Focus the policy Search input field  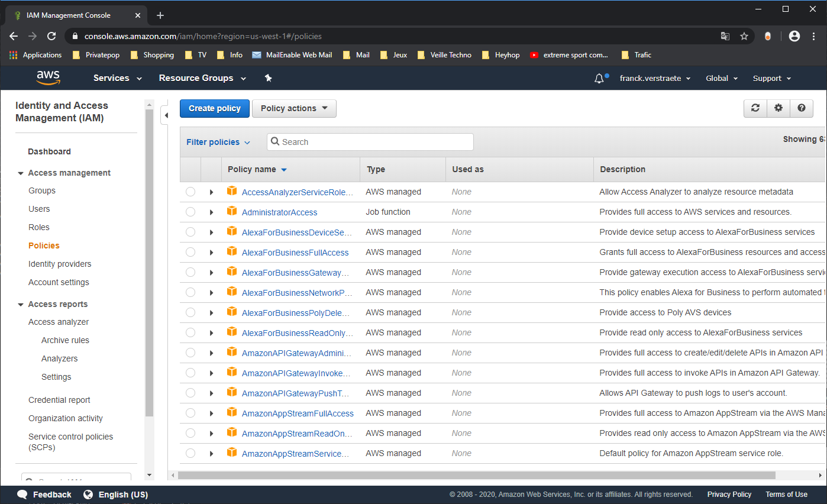pos(370,142)
